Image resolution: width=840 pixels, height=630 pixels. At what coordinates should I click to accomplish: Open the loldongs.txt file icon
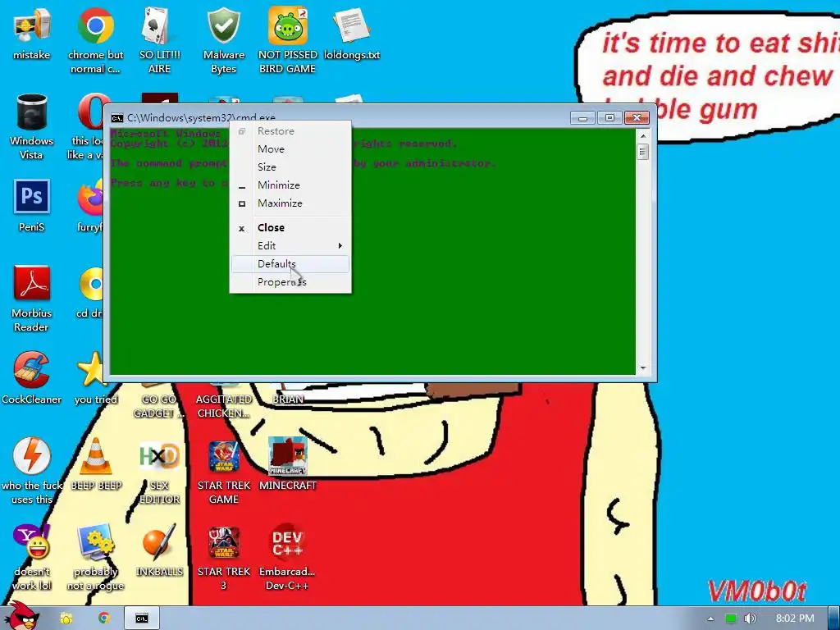point(351,33)
